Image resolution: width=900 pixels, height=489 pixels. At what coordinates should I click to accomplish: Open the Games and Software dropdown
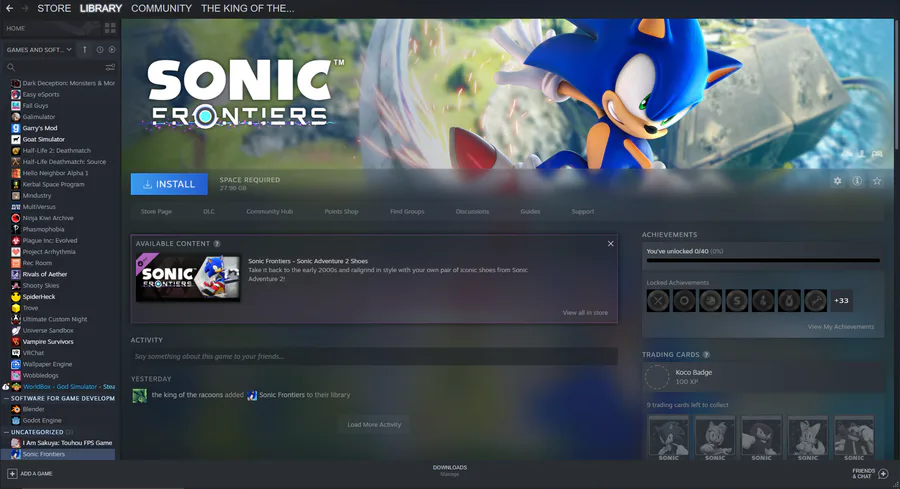39,50
